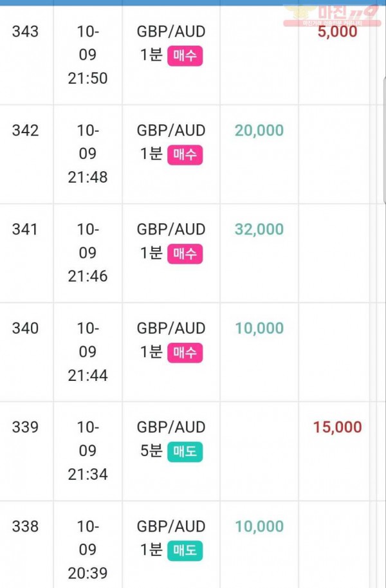Click row number 343

(x=25, y=32)
